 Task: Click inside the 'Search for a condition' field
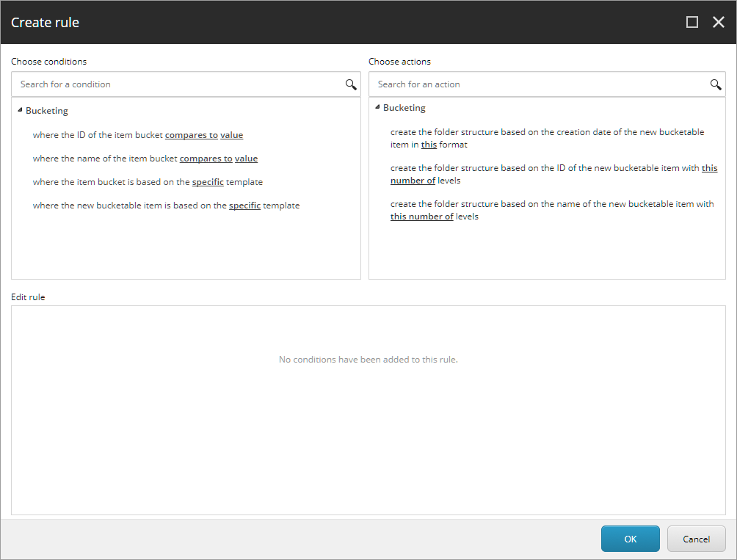tap(147, 84)
